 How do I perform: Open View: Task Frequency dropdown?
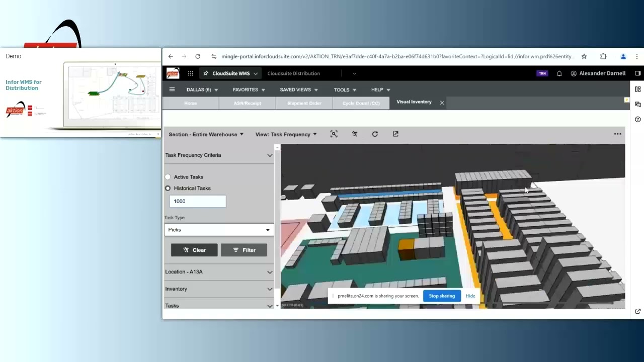286,134
